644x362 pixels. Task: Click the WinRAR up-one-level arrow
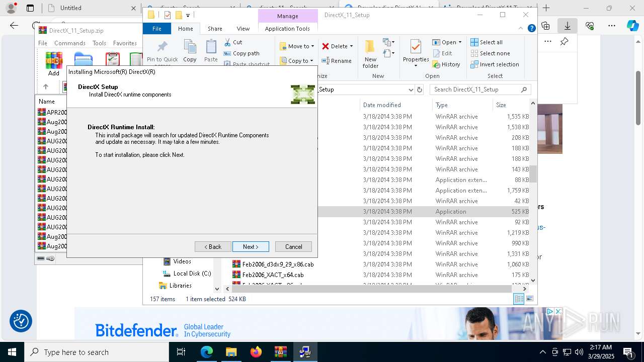(46, 86)
